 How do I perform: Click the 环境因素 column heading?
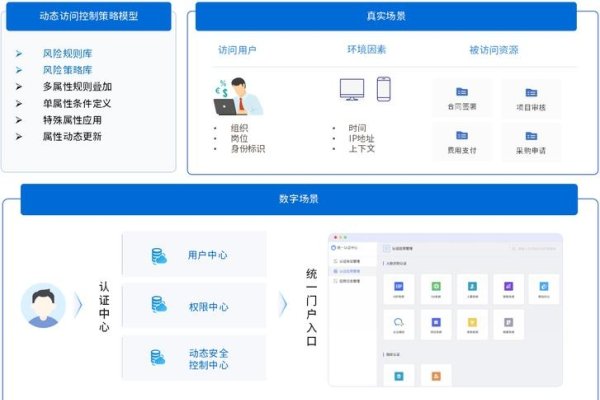point(367,50)
